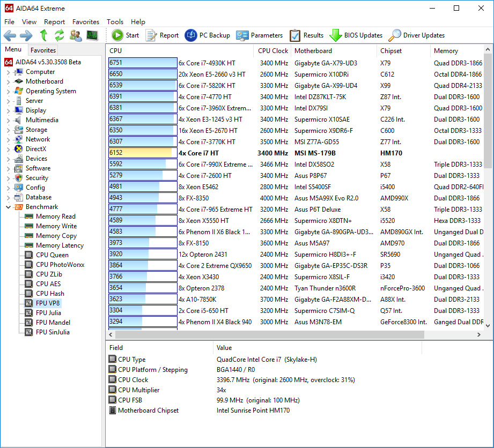
Task: Start the benchmark with the green play icon
Action: coord(117,35)
